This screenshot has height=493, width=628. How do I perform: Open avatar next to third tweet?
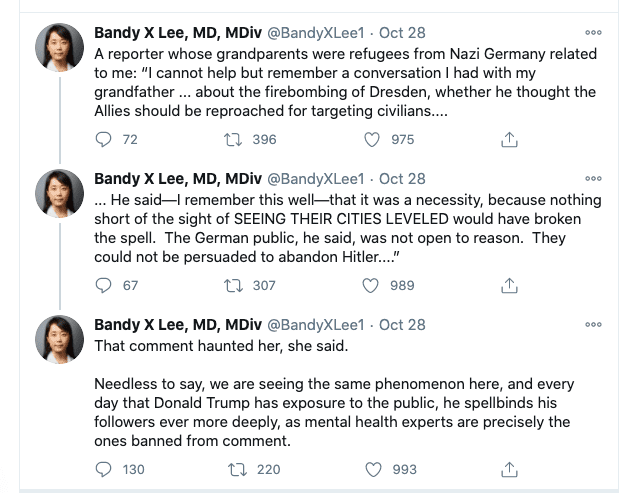60,339
